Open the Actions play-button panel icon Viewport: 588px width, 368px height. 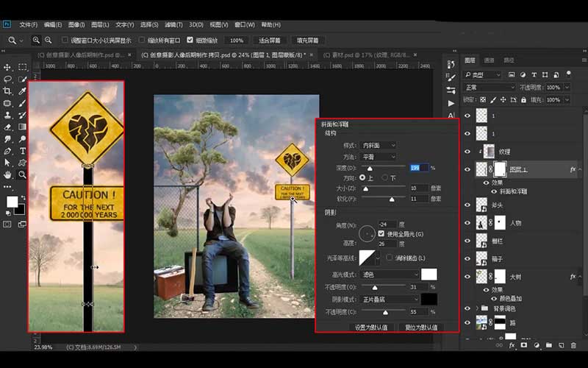click(x=451, y=103)
